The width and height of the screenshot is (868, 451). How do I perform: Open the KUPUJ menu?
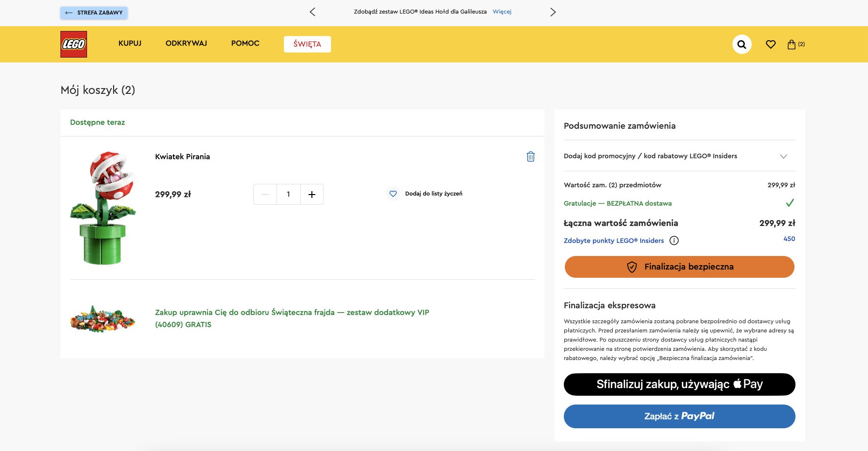pos(130,43)
